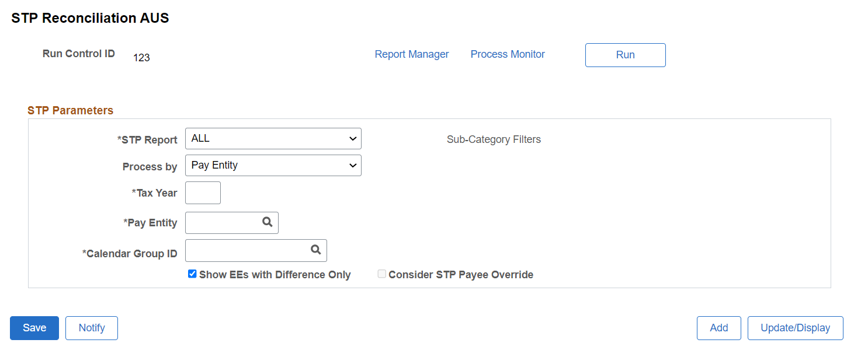This screenshot has height=350, width=868.
Task: Save the run control settings
Action: [34, 328]
